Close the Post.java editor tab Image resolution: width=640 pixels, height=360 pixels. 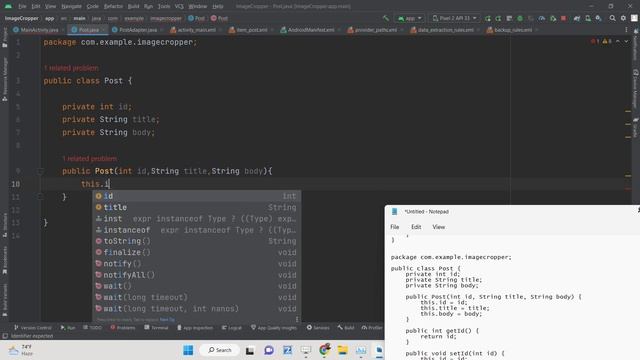coord(103,30)
